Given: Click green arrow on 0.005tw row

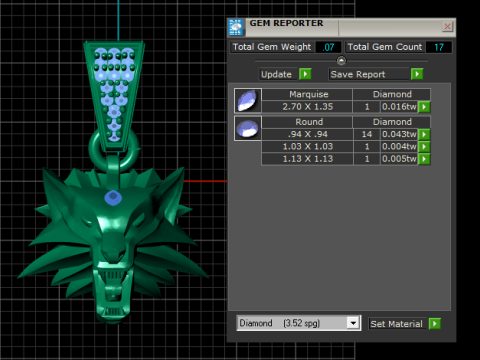Looking at the screenshot, I should [x=424, y=159].
